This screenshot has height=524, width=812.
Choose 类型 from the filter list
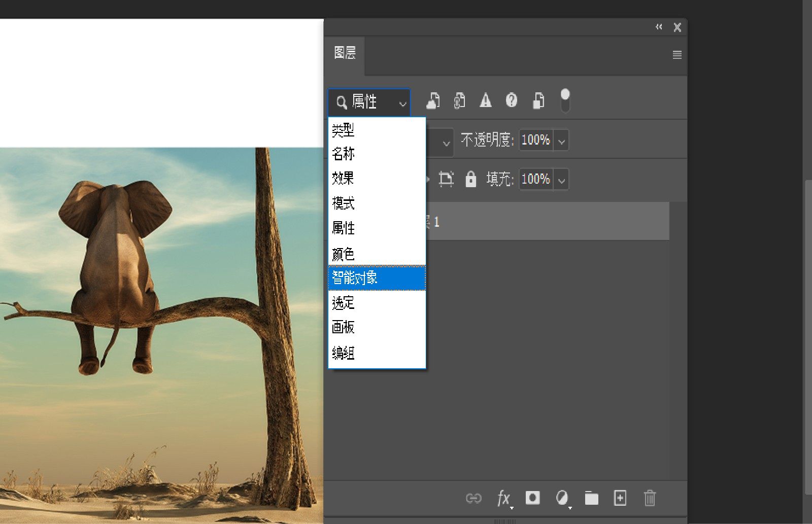(x=377, y=130)
